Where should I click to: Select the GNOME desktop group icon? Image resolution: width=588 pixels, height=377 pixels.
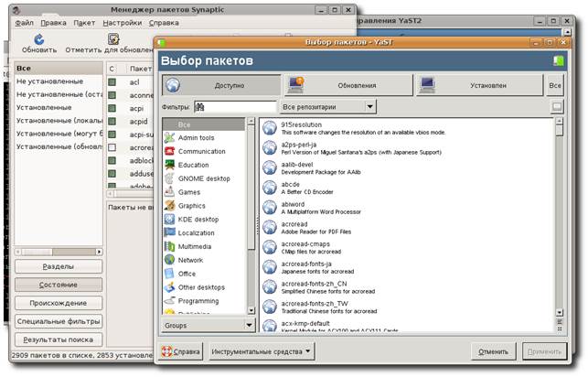tap(169, 178)
